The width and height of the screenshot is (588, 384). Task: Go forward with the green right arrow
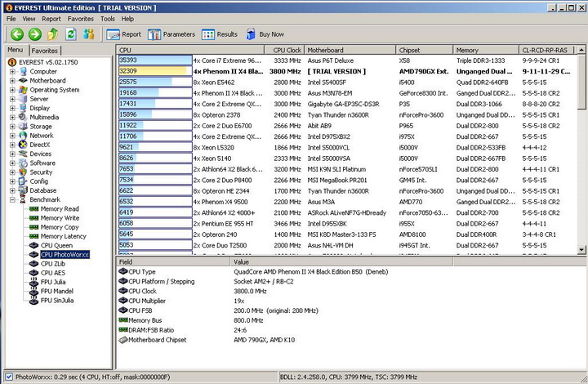click(x=35, y=34)
